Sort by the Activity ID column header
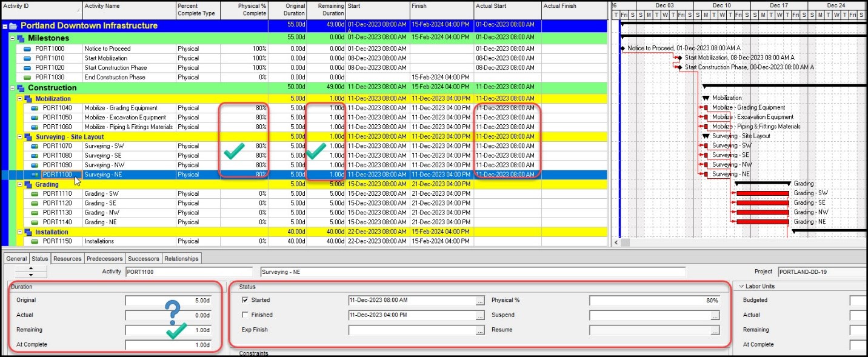This screenshot has height=357, width=868. click(41, 6)
